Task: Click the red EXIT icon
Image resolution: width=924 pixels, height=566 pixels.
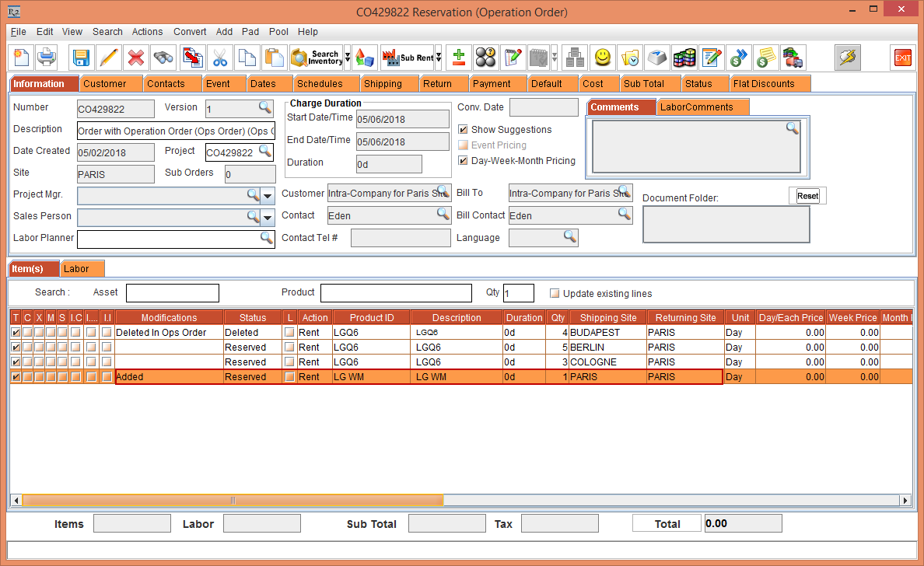Action: point(902,58)
